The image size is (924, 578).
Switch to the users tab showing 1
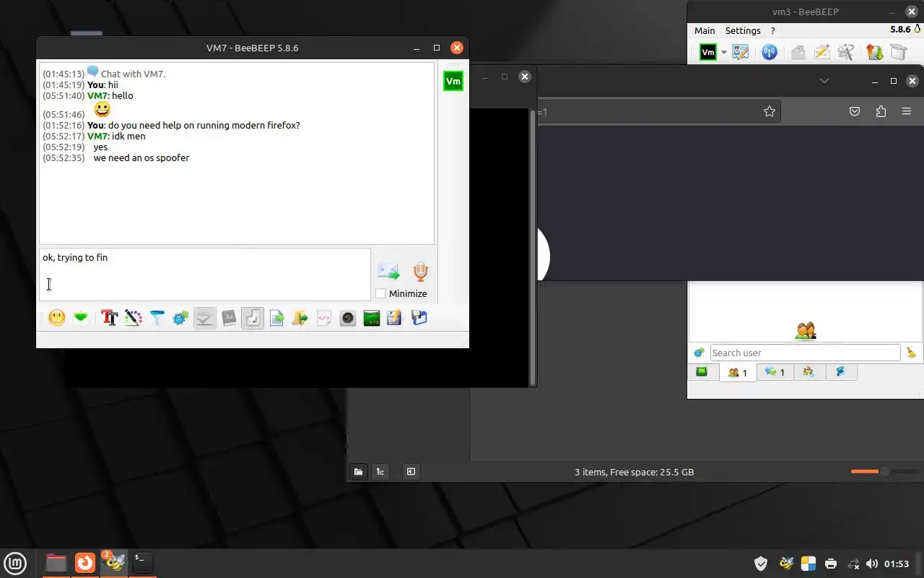pos(738,373)
